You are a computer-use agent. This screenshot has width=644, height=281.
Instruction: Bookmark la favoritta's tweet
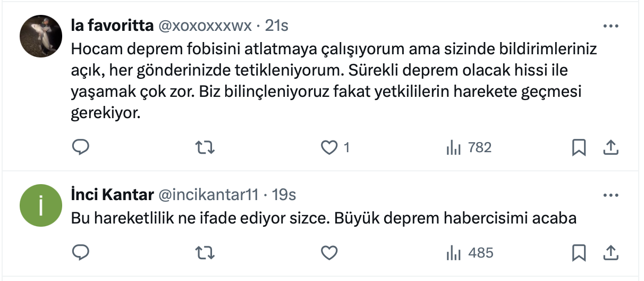coord(579,147)
